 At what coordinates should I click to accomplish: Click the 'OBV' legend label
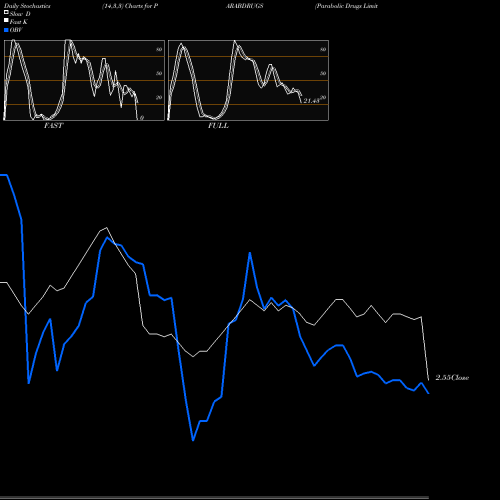[x=16, y=30]
